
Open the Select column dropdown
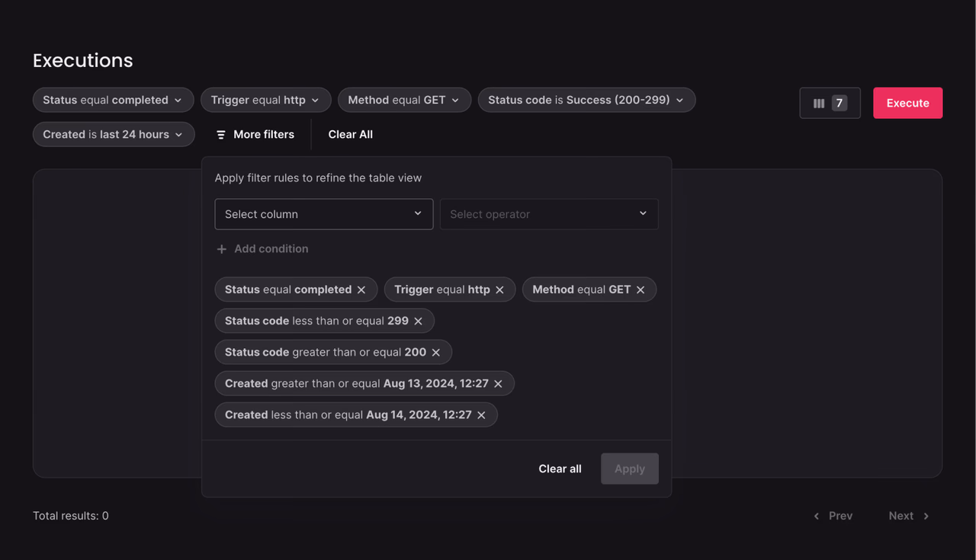coord(324,214)
